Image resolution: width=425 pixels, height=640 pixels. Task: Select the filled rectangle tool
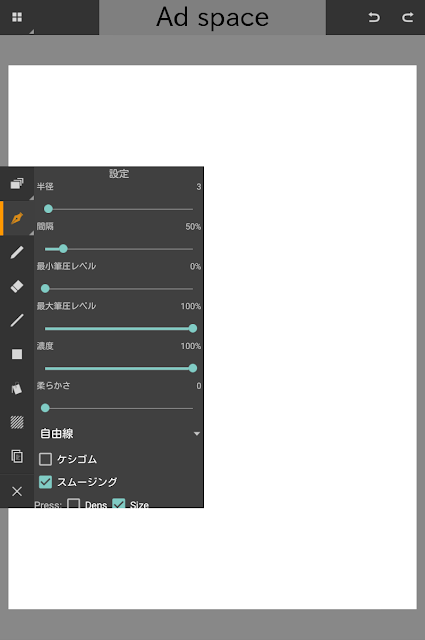pyautogui.click(x=17, y=354)
